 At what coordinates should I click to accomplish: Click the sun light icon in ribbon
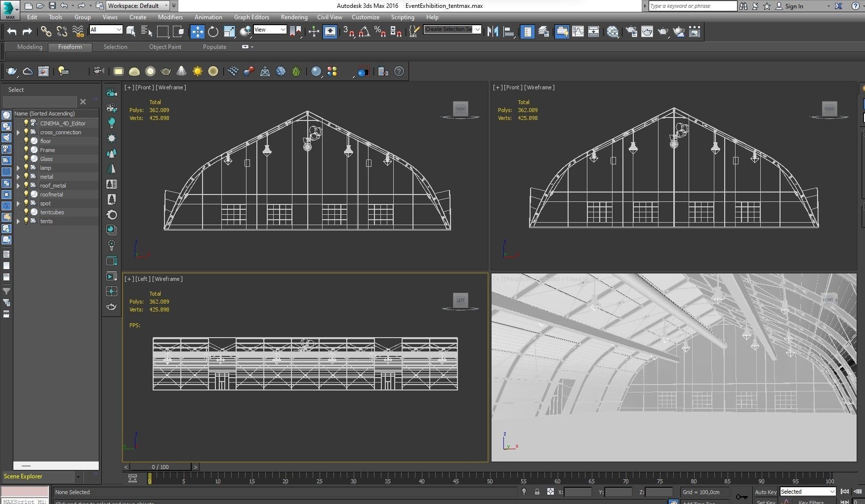click(198, 72)
